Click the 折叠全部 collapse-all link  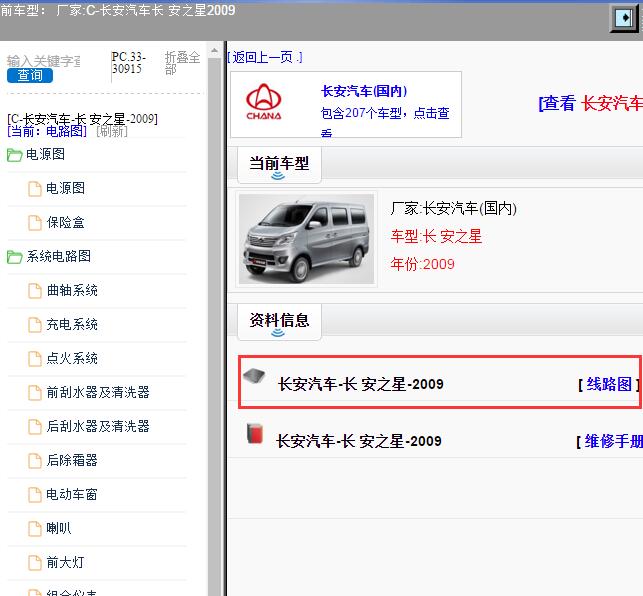click(182, 63)
